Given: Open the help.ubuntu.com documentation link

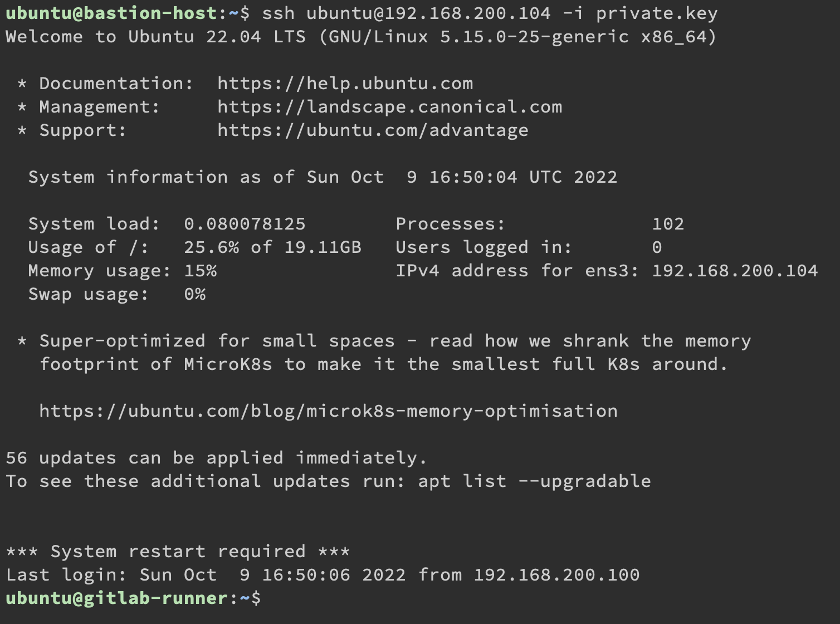Looking at the screenshot, I should (x=345, y=84).
